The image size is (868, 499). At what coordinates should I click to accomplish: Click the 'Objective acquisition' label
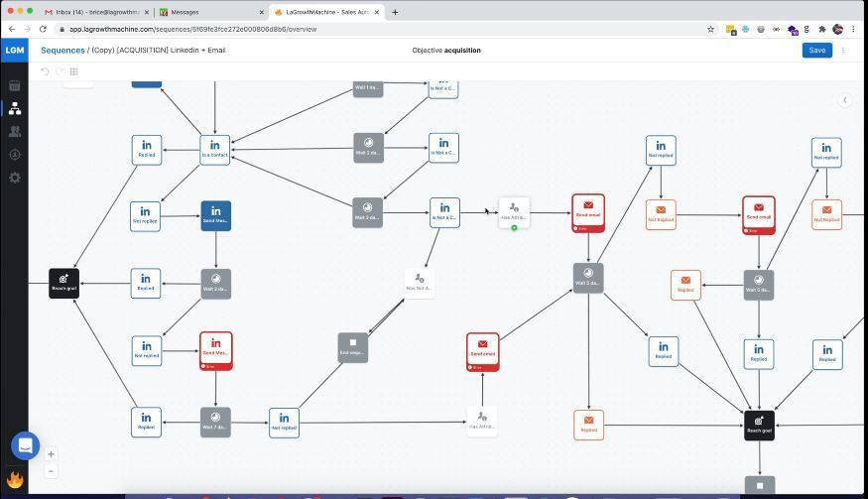(x=446, y=50)
